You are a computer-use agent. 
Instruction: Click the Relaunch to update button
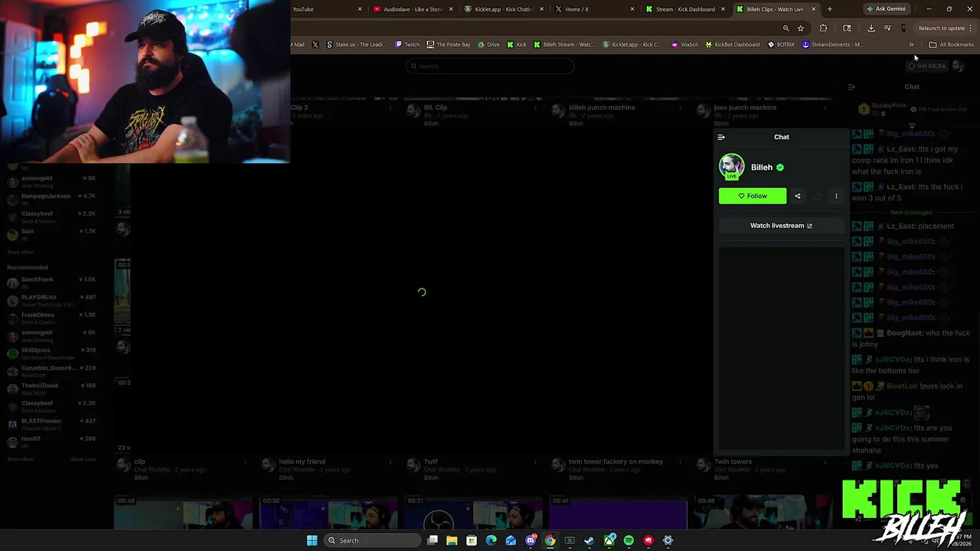click(x=942, y=28)
